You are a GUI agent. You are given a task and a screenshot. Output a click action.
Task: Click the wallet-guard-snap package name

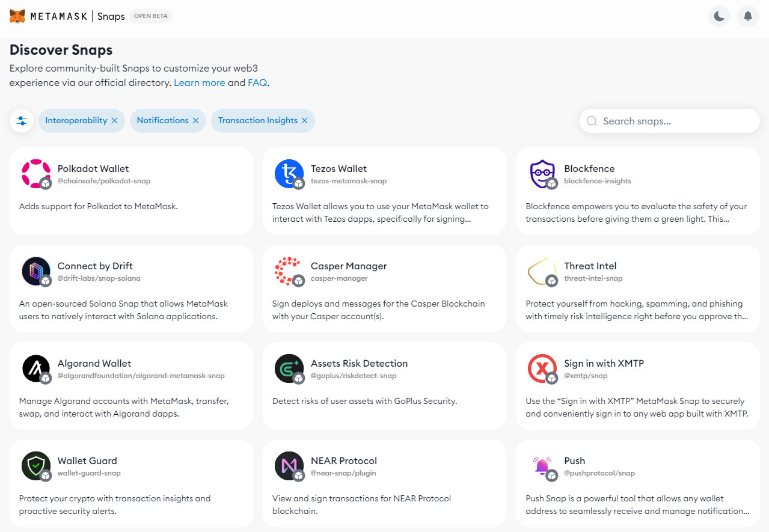pos(89,473)
